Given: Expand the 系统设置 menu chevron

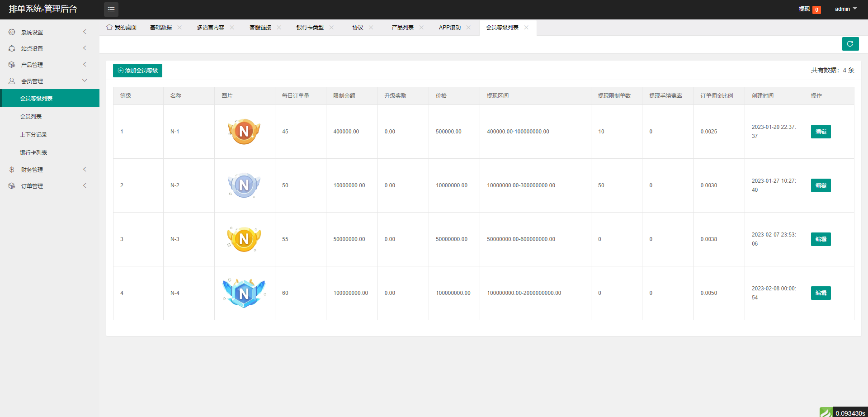Looking at the screenshot, I should [85, 32].
